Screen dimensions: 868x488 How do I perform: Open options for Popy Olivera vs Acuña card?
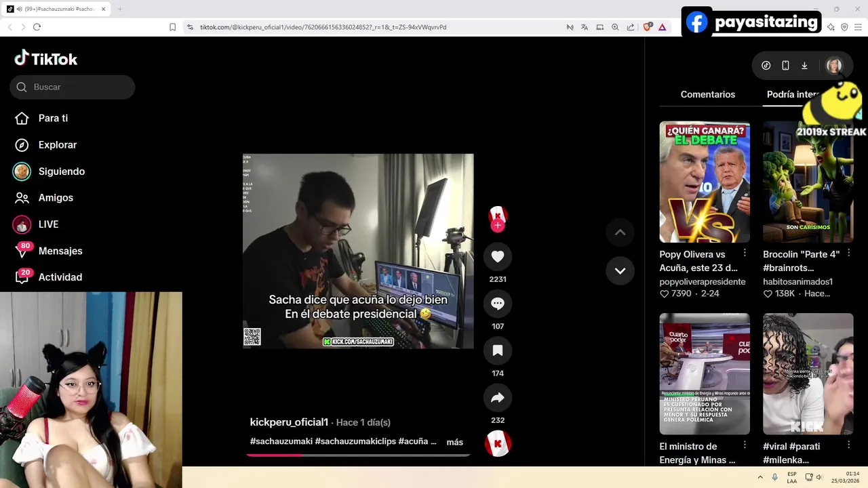point(745,253)
